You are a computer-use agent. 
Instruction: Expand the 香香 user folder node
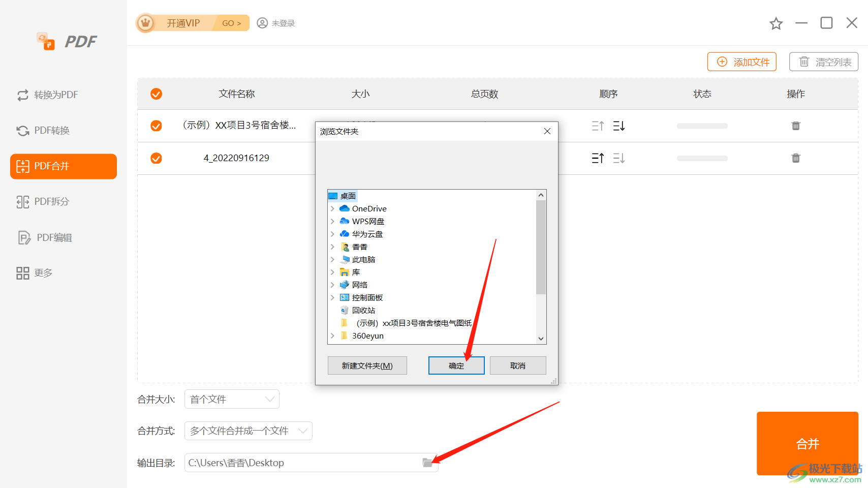tap(332, 247)
